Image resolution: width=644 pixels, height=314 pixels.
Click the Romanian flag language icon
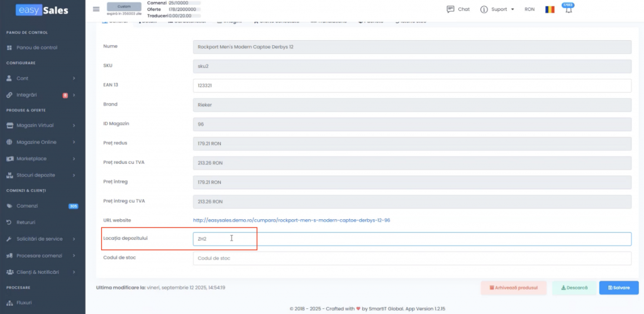(550, 10)
